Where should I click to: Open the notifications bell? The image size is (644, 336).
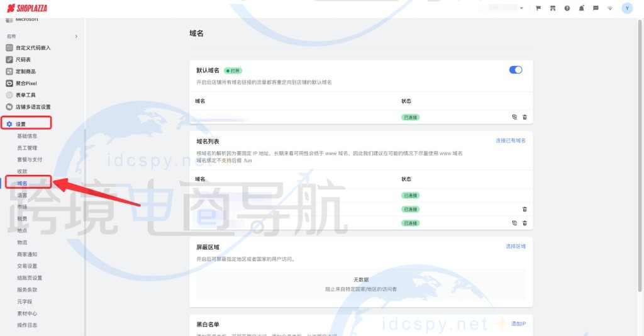(x=581, y=8)
